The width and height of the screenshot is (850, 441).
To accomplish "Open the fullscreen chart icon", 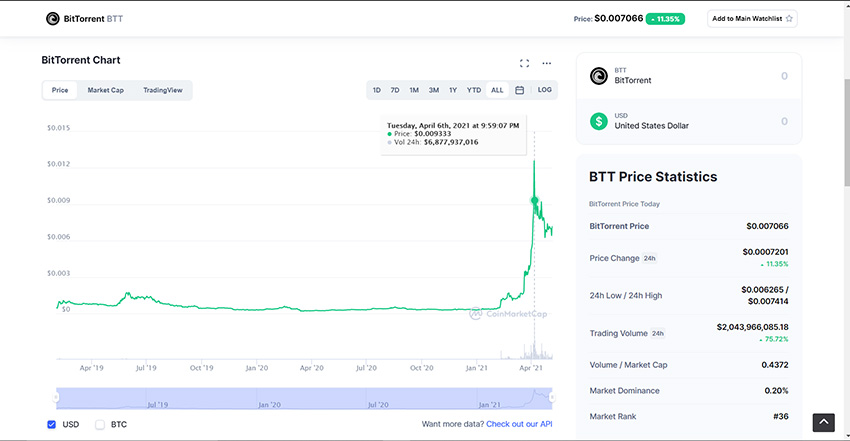I will 524,63.
